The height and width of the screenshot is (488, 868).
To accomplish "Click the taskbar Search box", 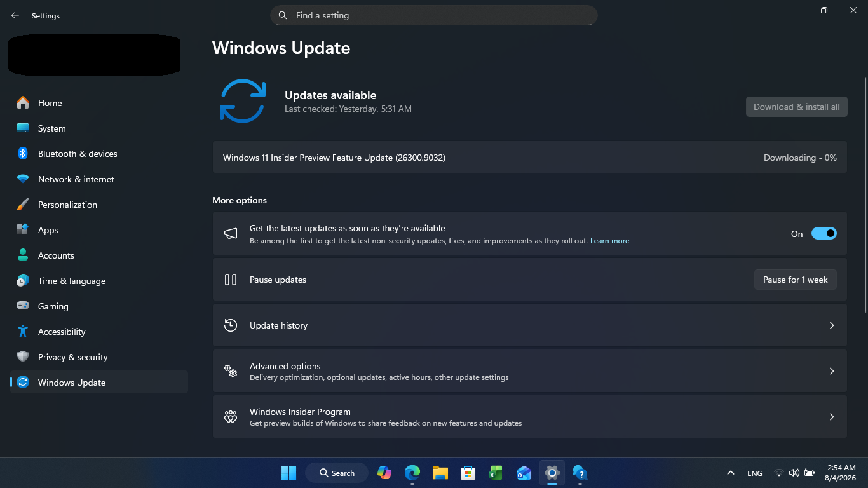I will [337, 473].
